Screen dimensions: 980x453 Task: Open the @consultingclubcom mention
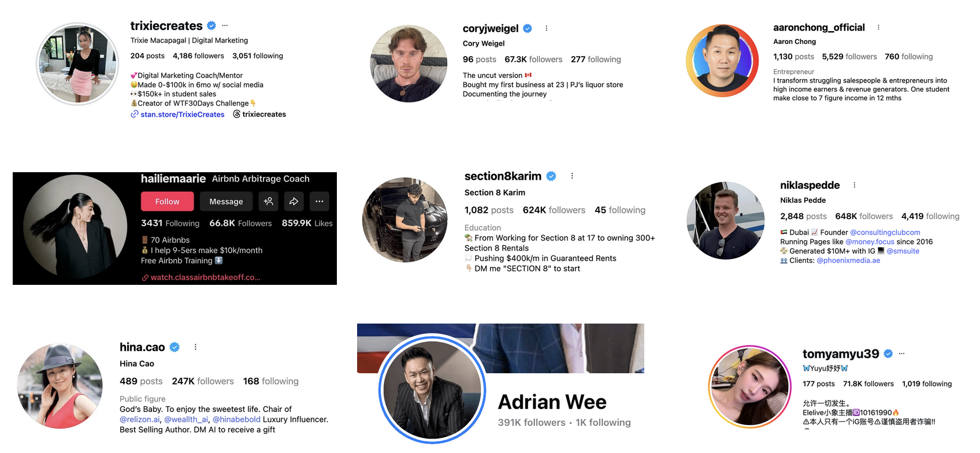[885, 232]
